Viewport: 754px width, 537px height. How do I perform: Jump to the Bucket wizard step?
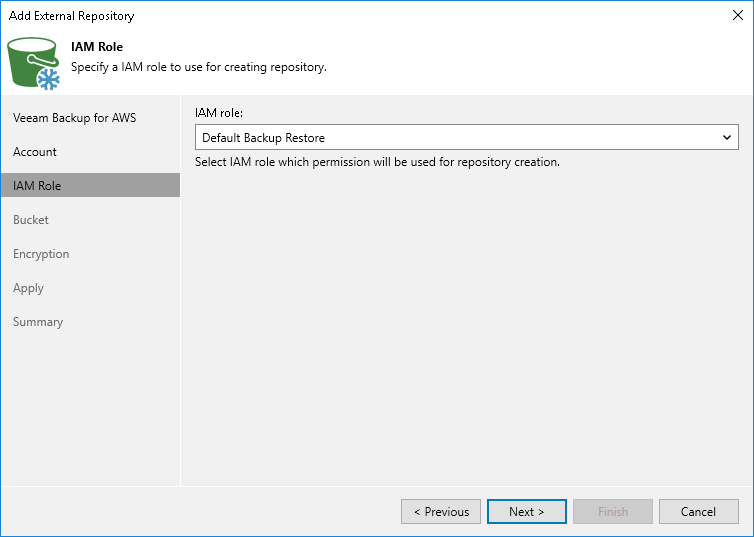point(31,220)
